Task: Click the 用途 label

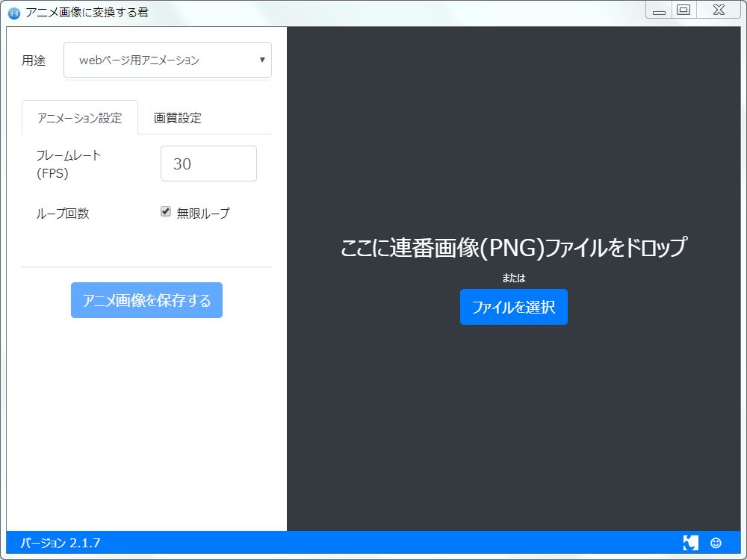Action: click(34, 61)
